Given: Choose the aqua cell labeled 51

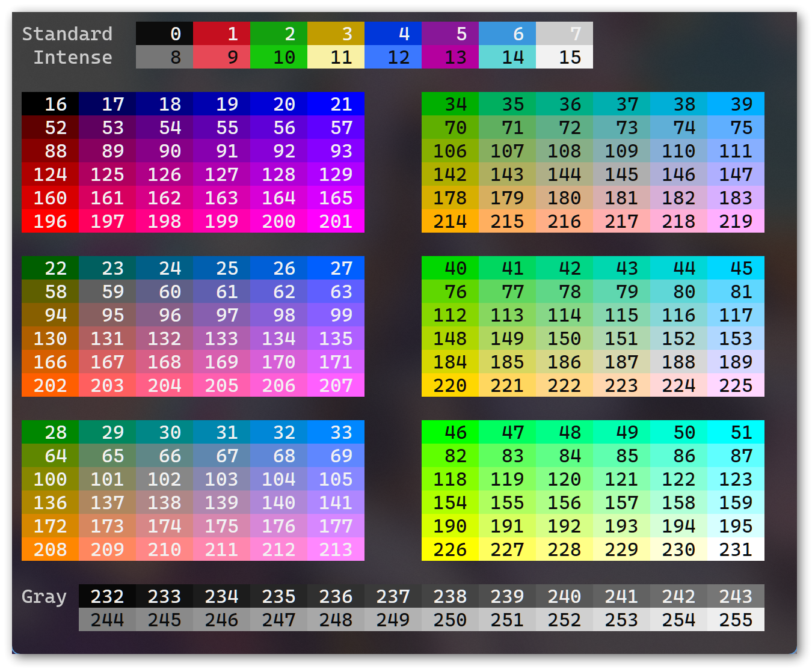Looking at the screenshot, I should pos(736,432).
